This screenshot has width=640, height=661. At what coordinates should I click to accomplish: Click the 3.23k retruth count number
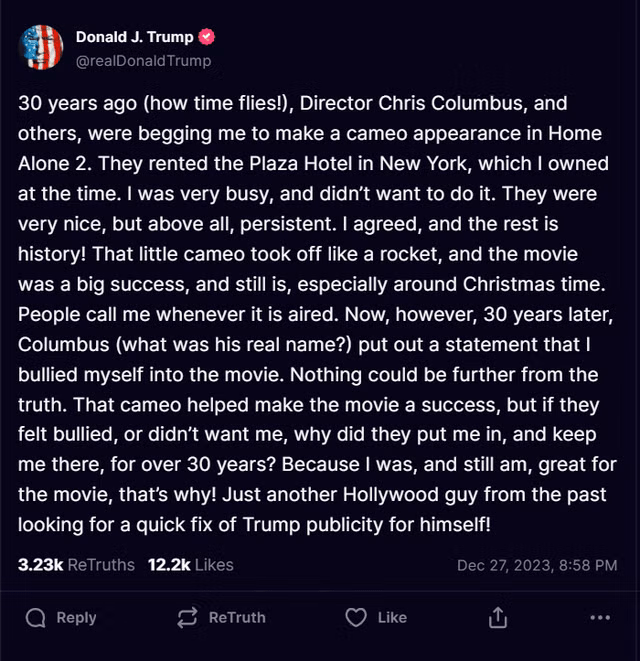40,565
